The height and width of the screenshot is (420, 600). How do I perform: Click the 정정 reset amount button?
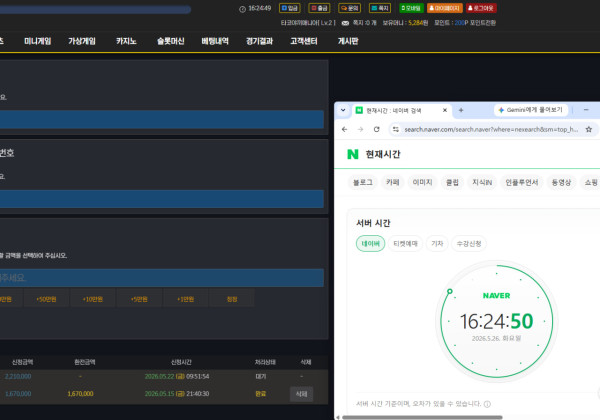(x=232, y=299)
